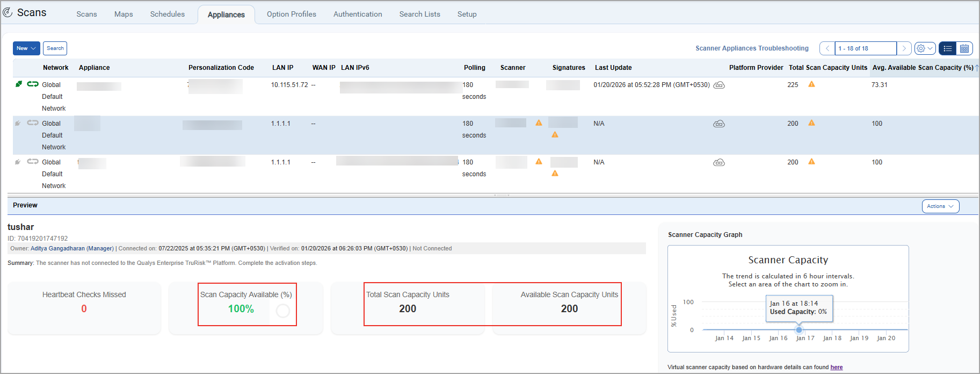Sort by LAN IP column header
Image resolution: width=980 pixels, height=374 pixels.
click(283, 68)
